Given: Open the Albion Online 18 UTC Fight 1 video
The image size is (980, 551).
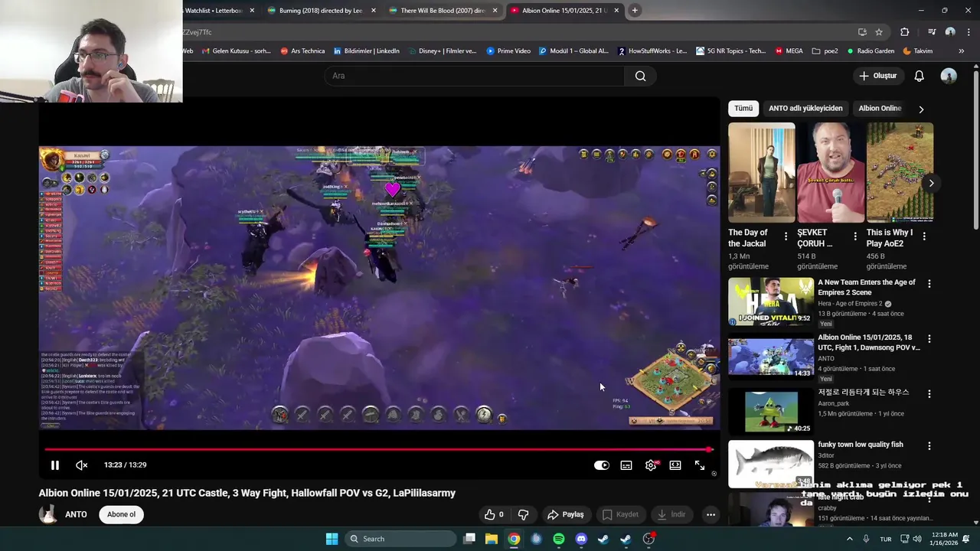Looking at the screenshot, I should [869, 342].
